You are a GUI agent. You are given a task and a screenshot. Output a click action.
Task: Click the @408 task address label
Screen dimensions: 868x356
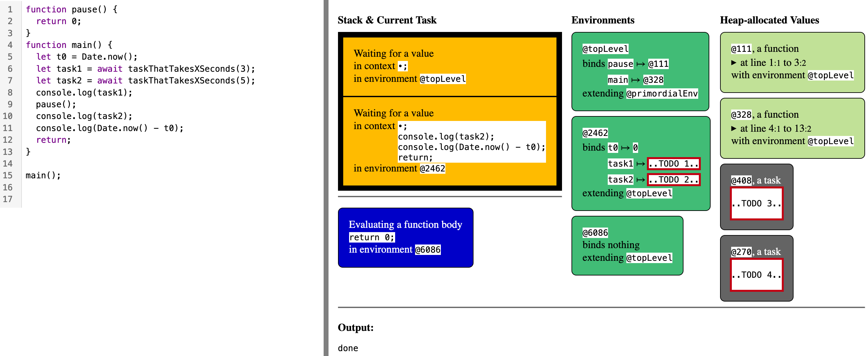tap(741, 181)
